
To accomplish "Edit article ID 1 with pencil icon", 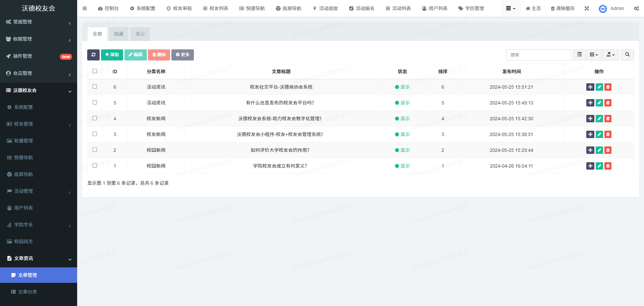I will point(599,166).
